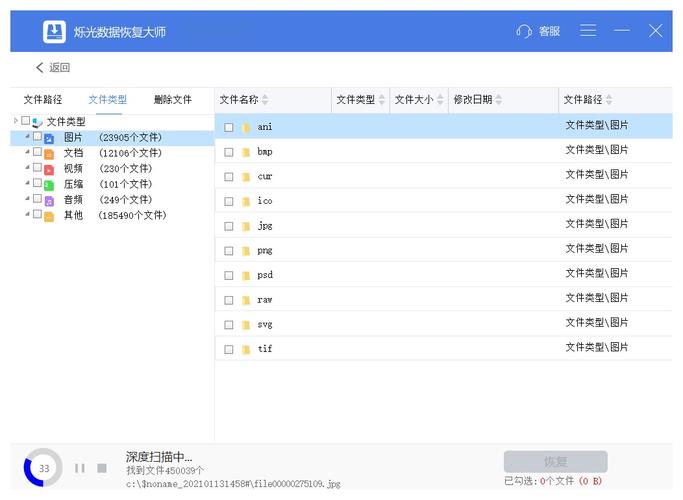Click the circular scan progress indicator showing 33

(x=43, y=468)
